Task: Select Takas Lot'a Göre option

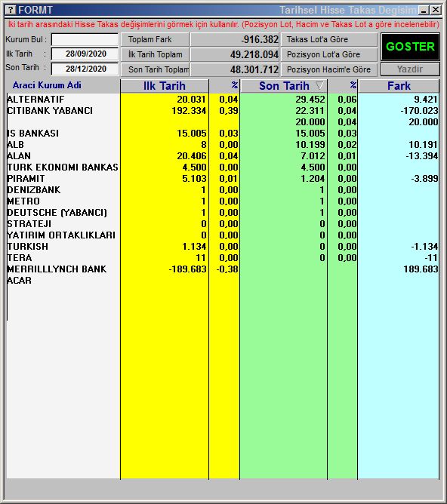Action: tap(329, 39)
